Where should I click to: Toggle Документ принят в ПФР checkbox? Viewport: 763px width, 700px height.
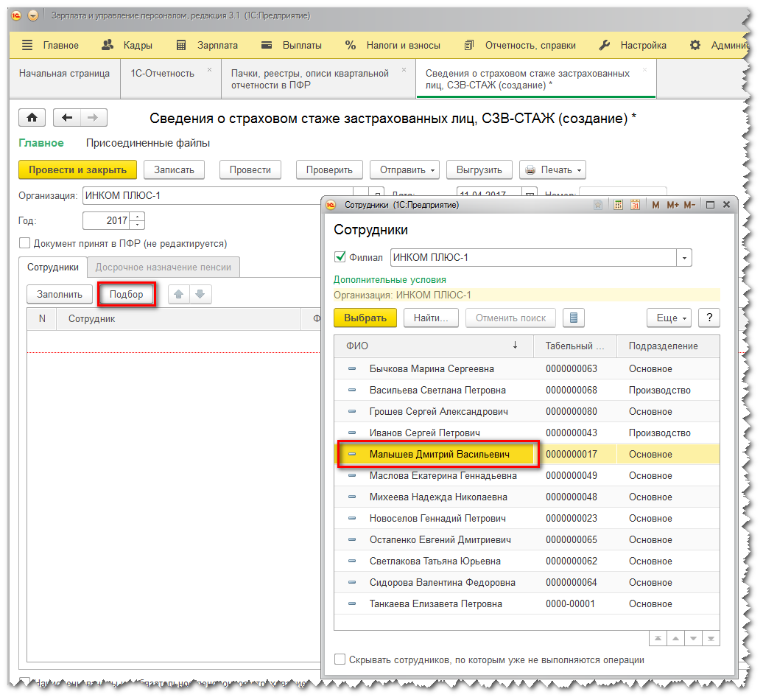click(x=24, y=243)
